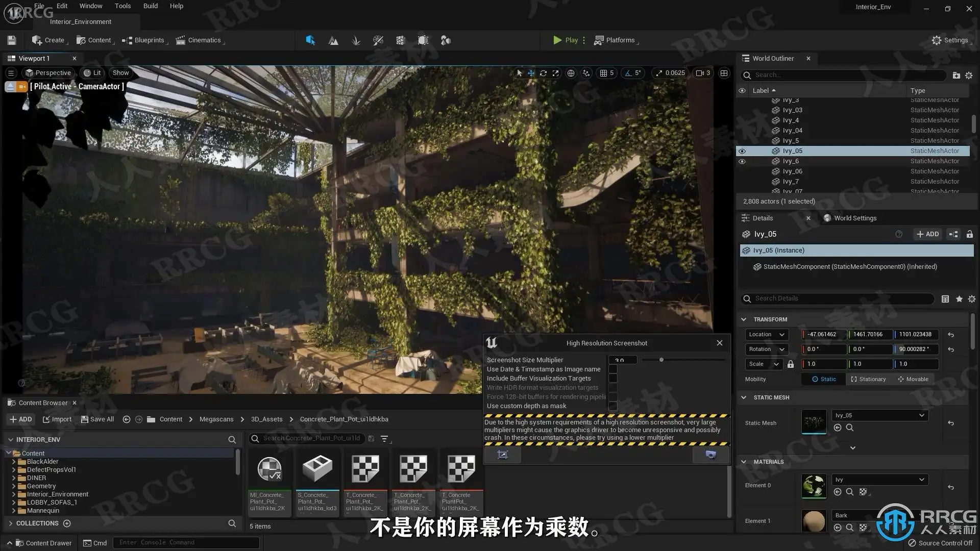Viewport: 980px width, 551px height.
Task: Add new folder in World Outliner
Action: (956, 75)
